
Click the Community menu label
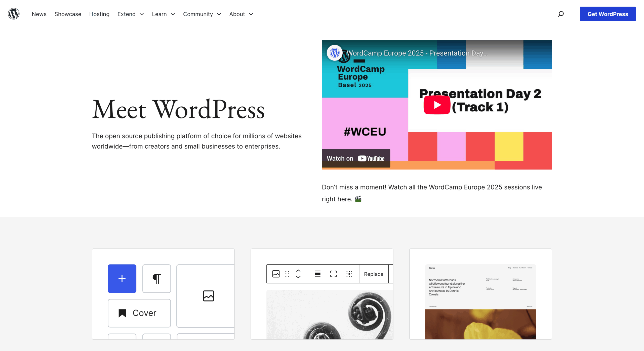(198, 14)
